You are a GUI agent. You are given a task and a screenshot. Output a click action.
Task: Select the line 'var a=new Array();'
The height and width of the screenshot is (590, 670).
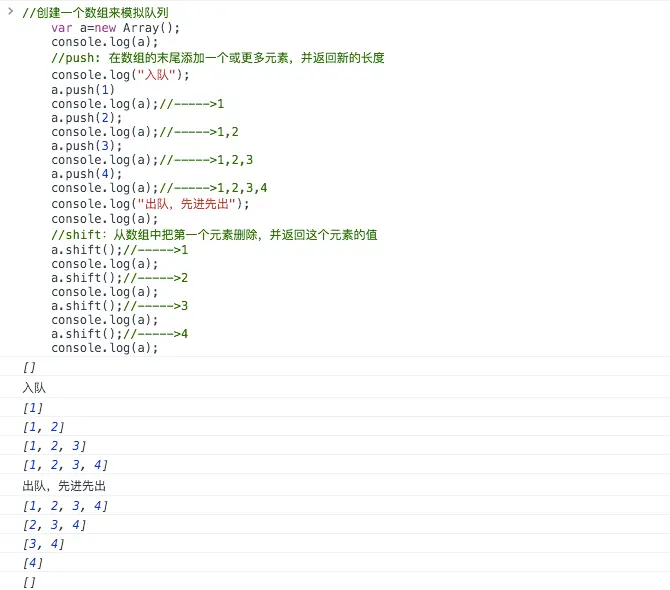[x=115, y=28]
